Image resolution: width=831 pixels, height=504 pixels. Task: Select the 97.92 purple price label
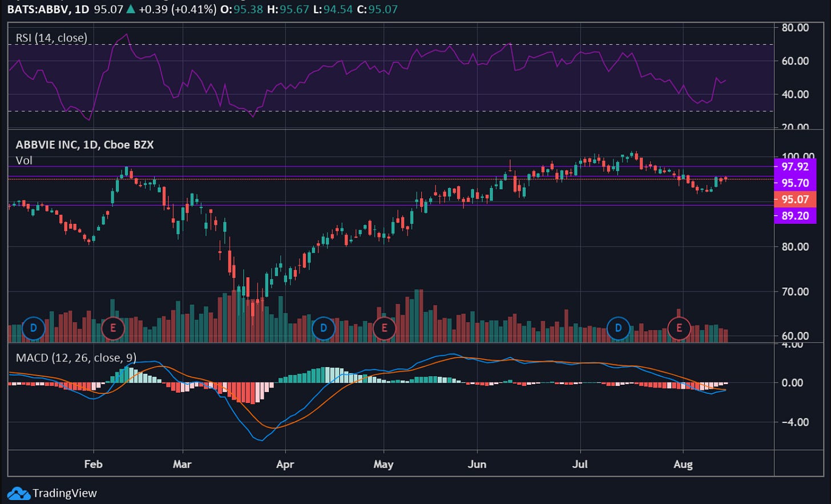click(x=795, y=167)
